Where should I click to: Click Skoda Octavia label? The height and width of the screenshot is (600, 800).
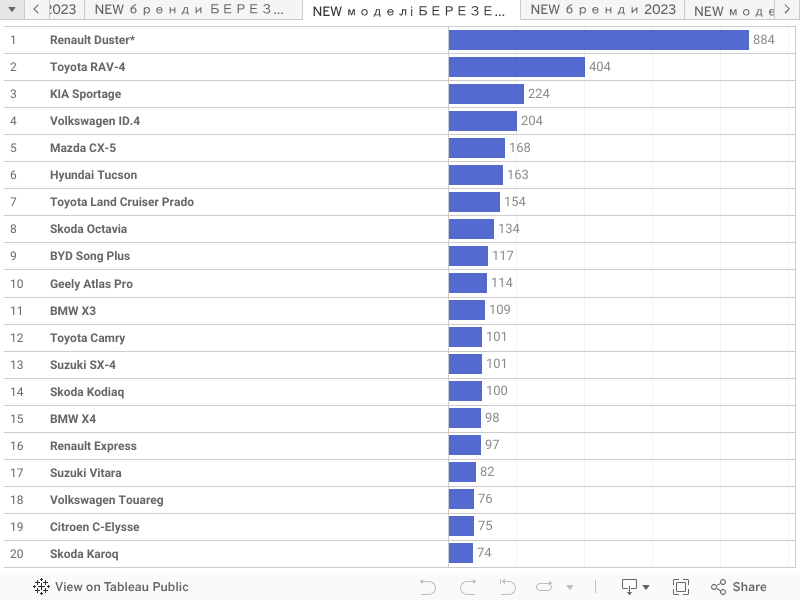coord(88,229)
